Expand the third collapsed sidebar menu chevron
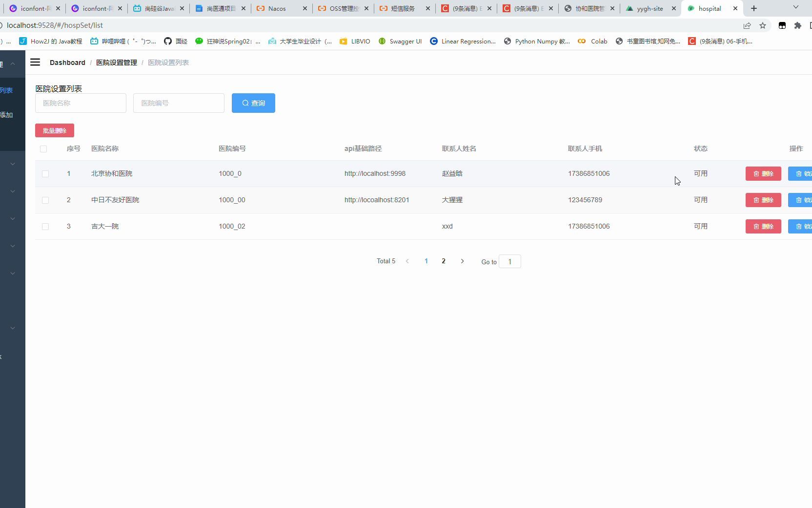The height and width of the screenshot is (508, 812). 13,191
